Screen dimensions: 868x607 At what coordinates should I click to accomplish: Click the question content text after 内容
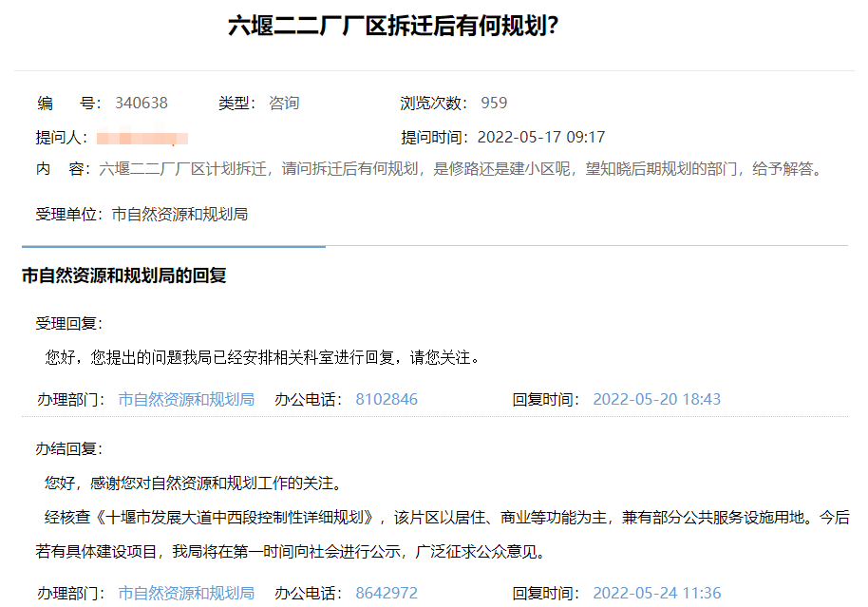pyautogui.click(x=459, y=170)
